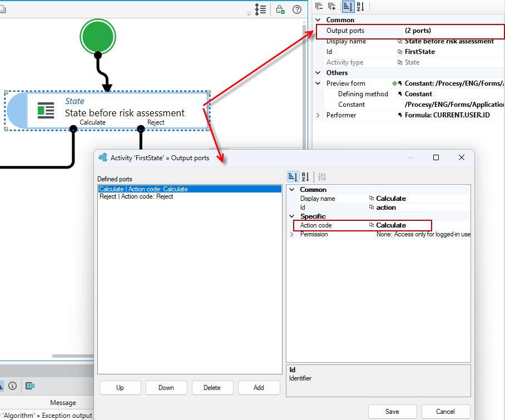Delete the selected port
This screenshot has height=420, width=505.
coord(212,388)
